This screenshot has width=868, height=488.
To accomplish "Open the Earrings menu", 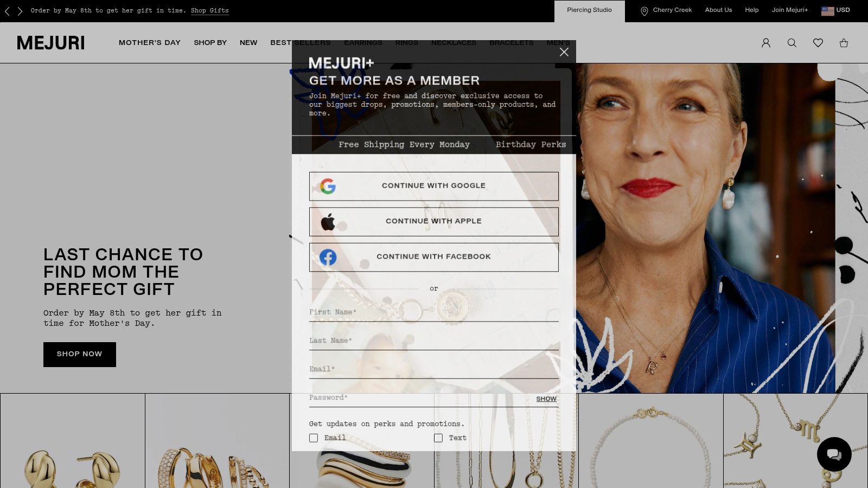I will click(x=363, y=43).
